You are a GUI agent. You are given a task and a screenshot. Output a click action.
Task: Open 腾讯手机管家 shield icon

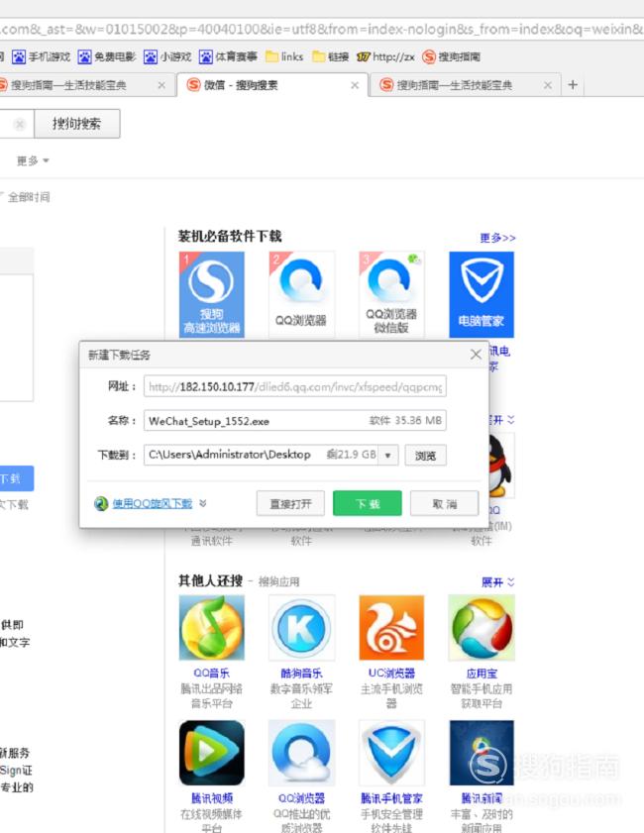[x=391, y=753]
